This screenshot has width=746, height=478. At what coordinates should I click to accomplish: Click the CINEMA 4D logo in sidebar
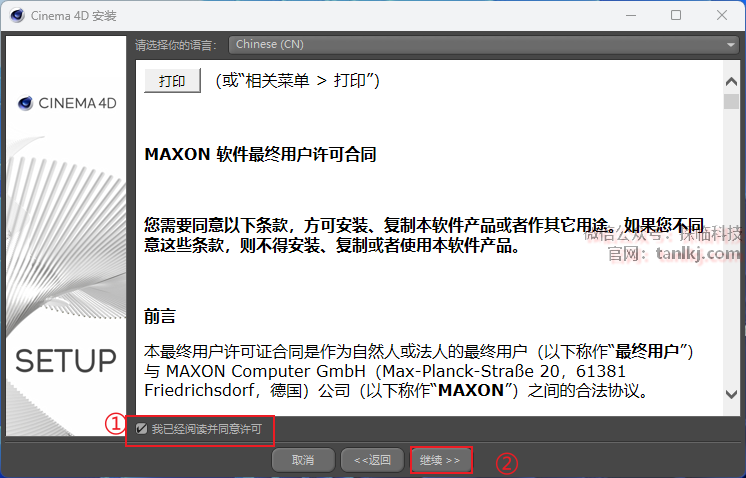pos(67,103)
